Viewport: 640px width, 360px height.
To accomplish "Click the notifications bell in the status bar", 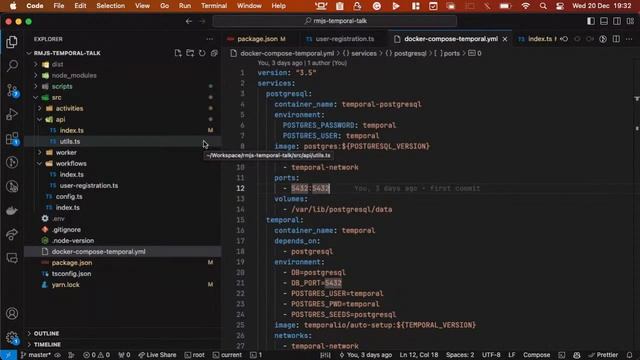I will 629,355.
